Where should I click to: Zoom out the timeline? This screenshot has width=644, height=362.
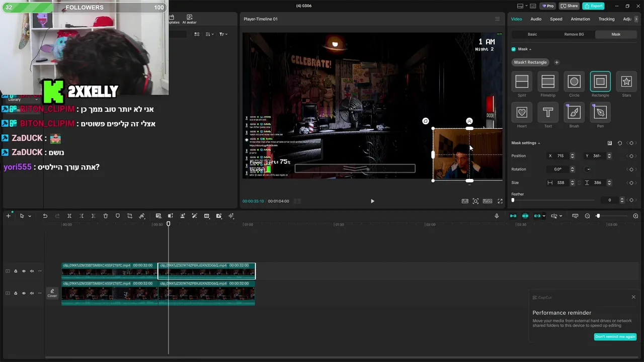pyautogui.click(x=587, y=216)
